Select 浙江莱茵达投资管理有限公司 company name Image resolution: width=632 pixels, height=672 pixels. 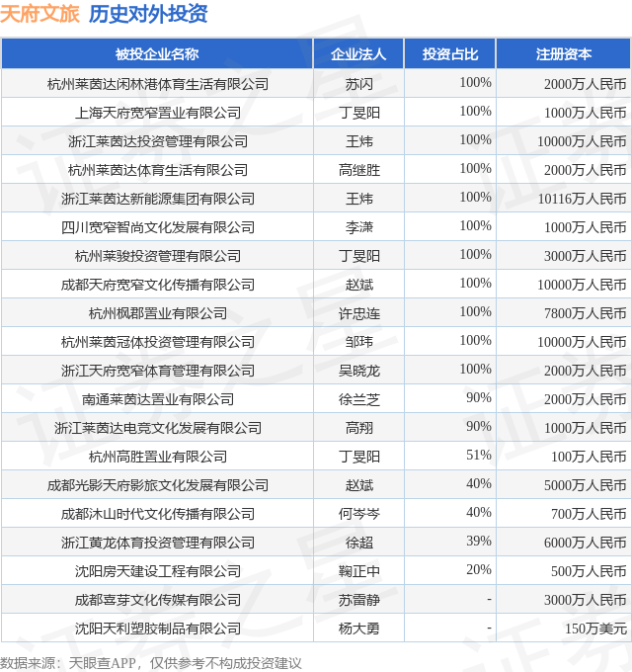158,141
